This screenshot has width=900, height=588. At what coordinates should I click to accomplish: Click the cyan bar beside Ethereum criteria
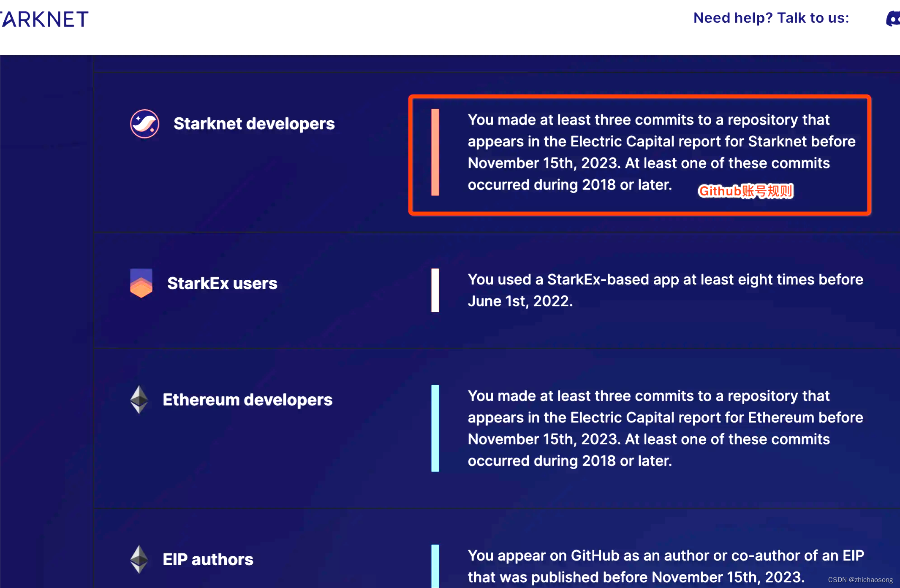click(x=435, y=428)
